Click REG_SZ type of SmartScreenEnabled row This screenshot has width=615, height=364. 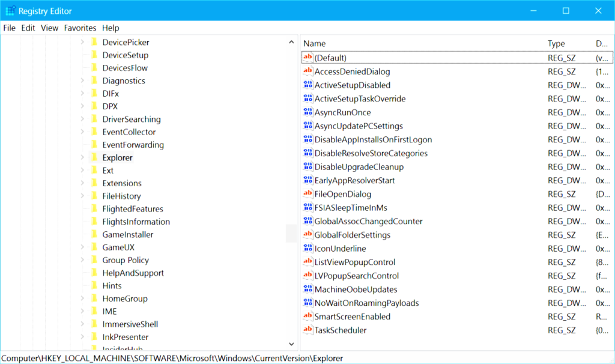point(562,317)
